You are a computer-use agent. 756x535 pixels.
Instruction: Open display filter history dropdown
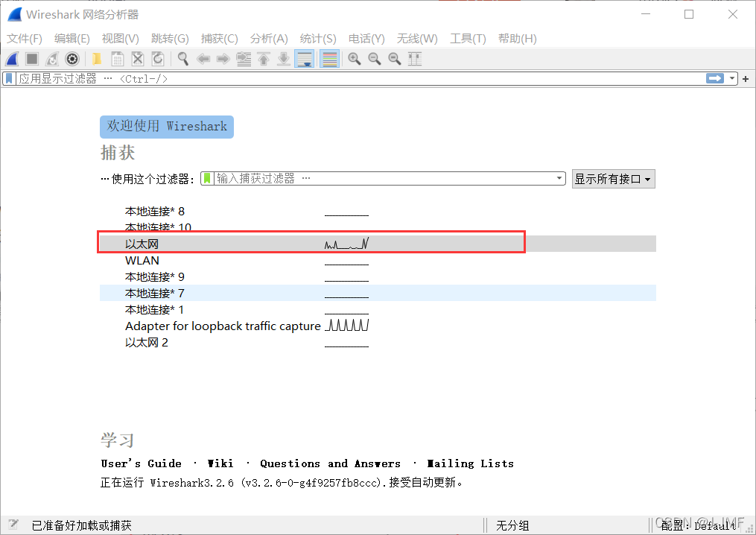pos(732,78)
